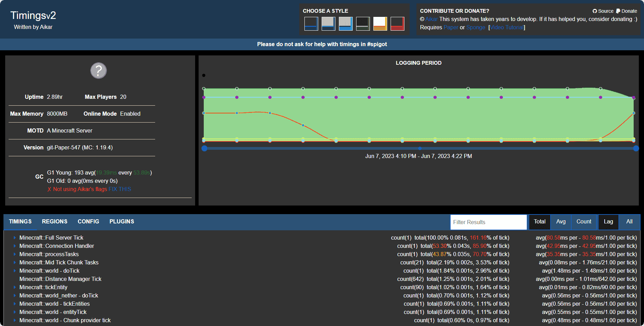Toggle the Total view button
The height and width of the screenshot is (326, 644).
click(x=540, y=222)
